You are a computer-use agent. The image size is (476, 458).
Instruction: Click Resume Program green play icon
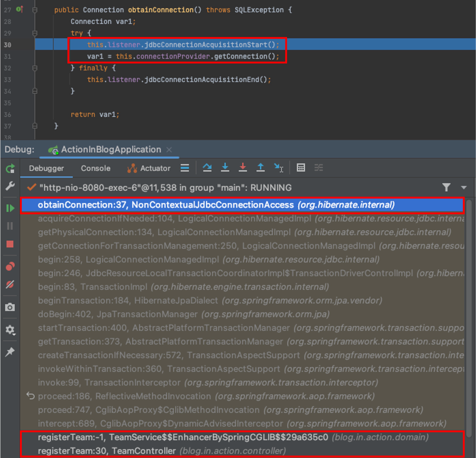tap(10, 208)
